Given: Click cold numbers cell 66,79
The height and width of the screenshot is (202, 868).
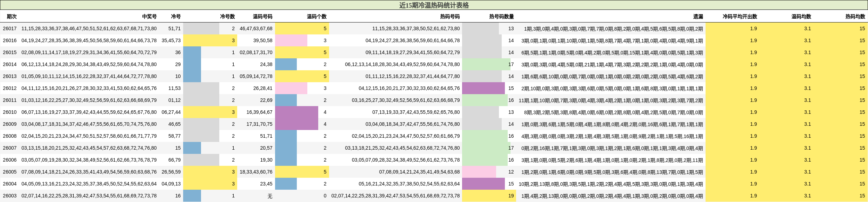Looking at the screenshot, I should pos(174,160).
